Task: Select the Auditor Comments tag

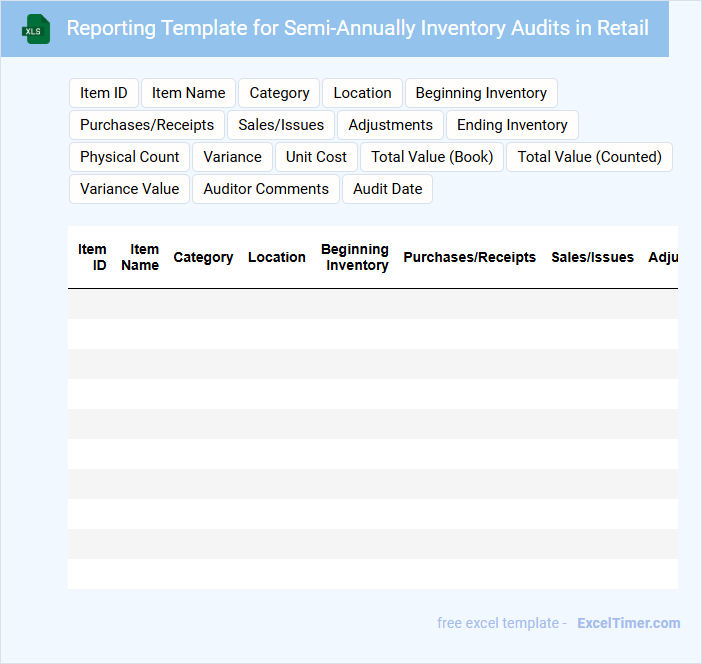Action: coord(266,189)
